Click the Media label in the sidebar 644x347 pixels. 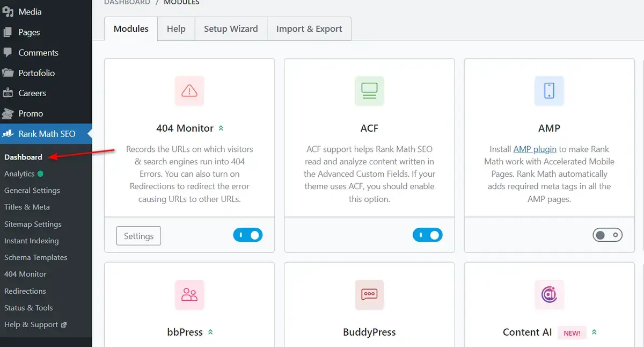pos(30,12)
